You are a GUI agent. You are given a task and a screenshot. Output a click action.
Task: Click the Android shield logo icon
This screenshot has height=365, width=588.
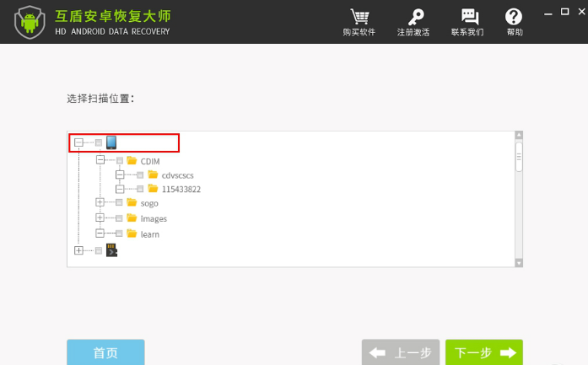pyautogui.click(x=30, y=22)
